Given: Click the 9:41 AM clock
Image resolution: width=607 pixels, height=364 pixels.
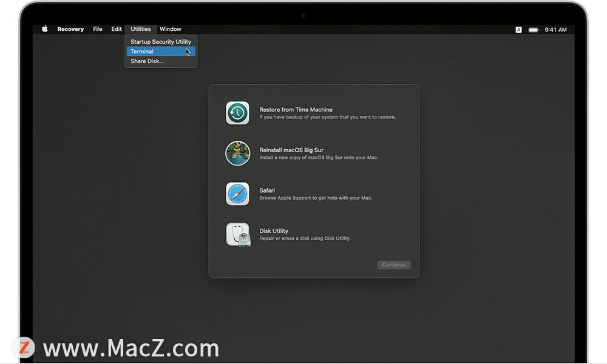Looking at the screenshot, I should point(556,30).
